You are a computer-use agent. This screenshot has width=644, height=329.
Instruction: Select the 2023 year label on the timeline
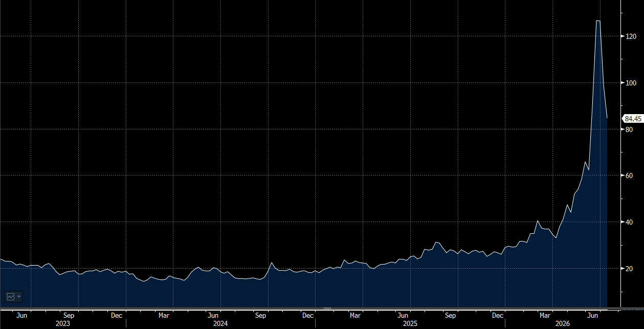coord(63,323)
